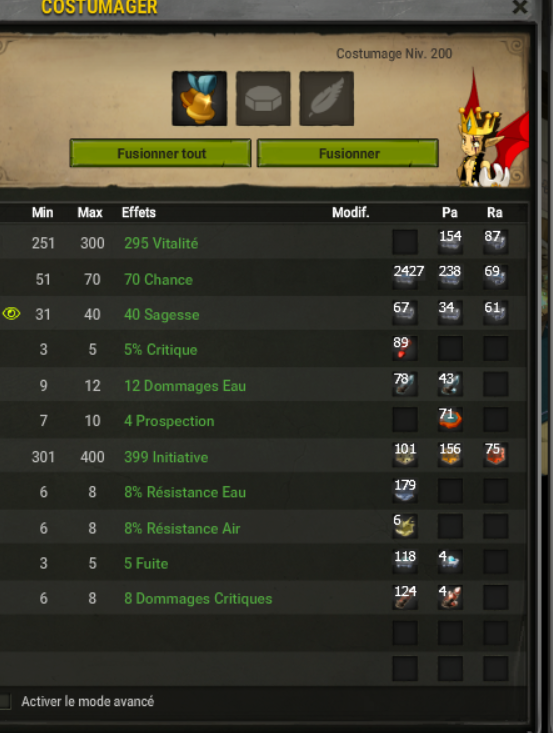The image size is (553, 733).
Task: Select the empty rune slot
Action: coord(263,99)
